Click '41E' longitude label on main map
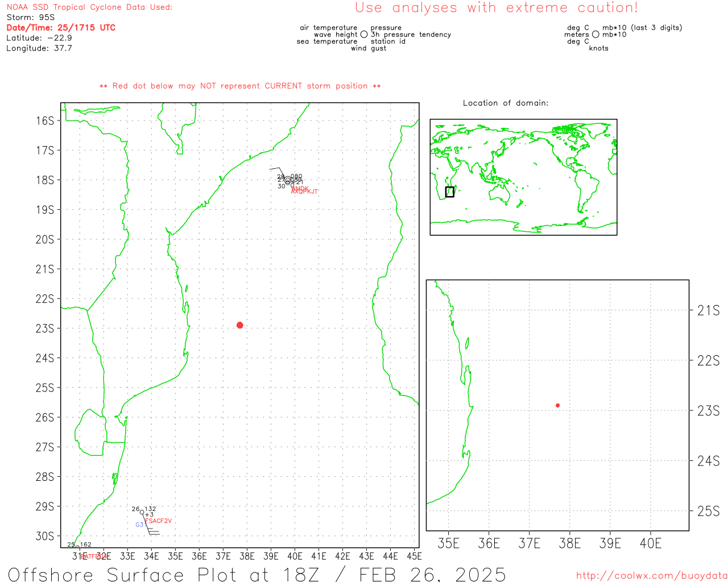The width and height of the screenshot is (728, 582). coord(318,556)
